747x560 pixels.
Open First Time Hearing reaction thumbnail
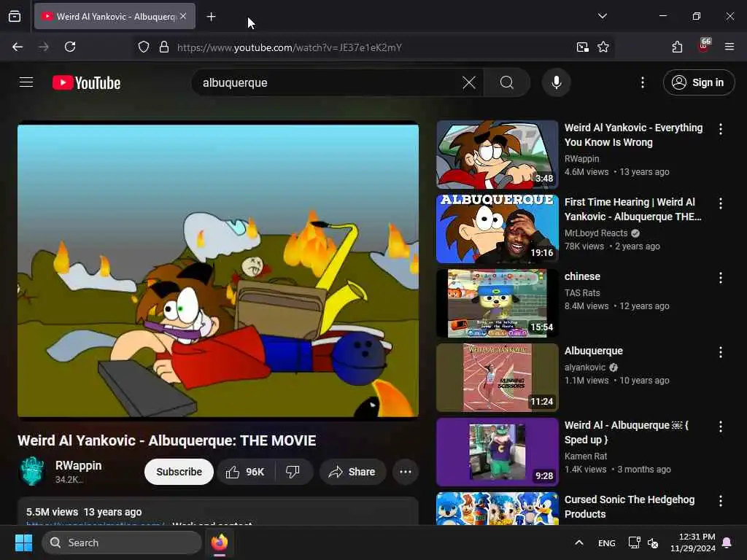(x=498, y=228)
